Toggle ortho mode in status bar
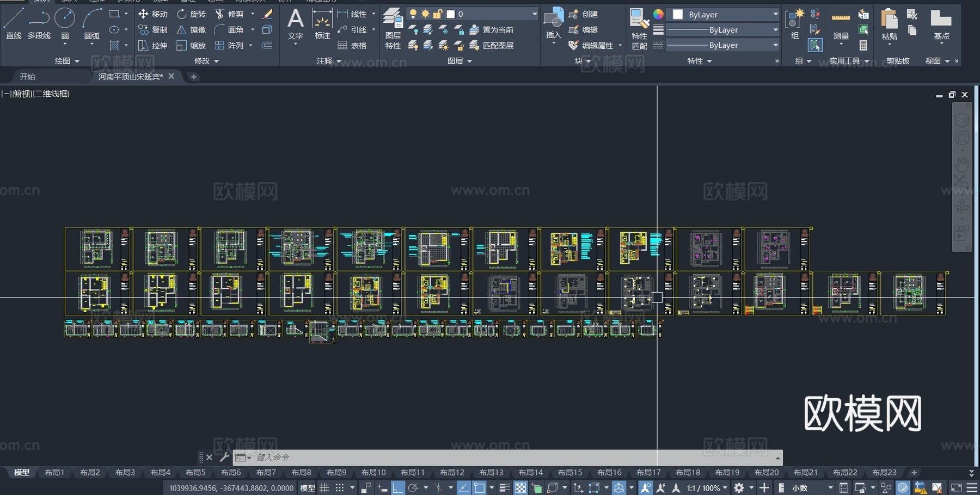980x495 pixels. 398,488
